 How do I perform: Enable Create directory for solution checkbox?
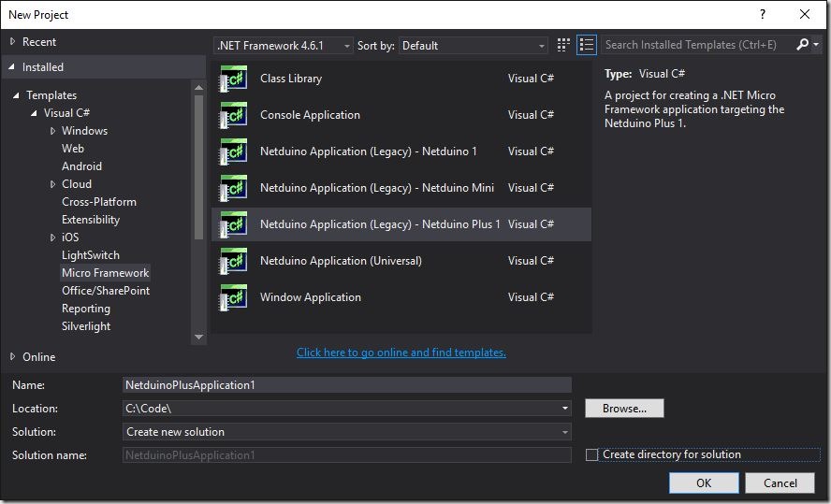(591, 455)
